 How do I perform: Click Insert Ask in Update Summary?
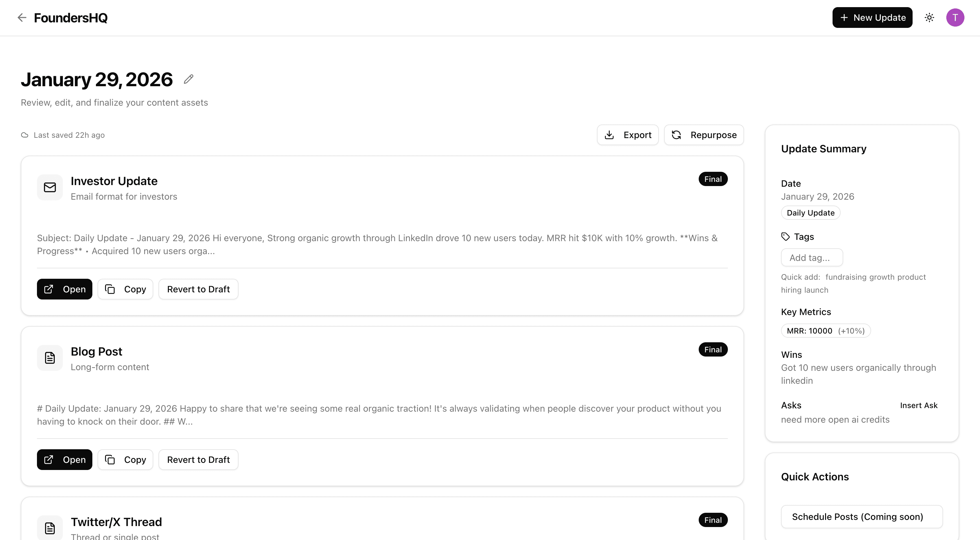pyautogui.click(x=919, y=405)
